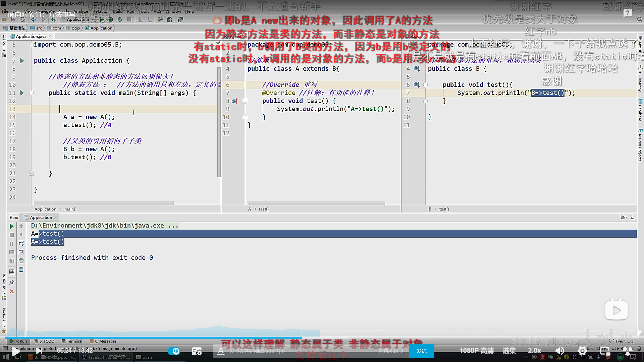Viewport: 644px width, 362px height.
Task: Click the Dump Threads camera icon
Action: click(12, 252)
